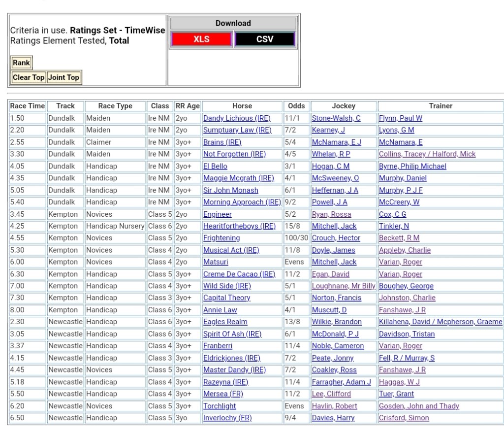Open horse Not Forgotten (IRE)

pos(234,154)
